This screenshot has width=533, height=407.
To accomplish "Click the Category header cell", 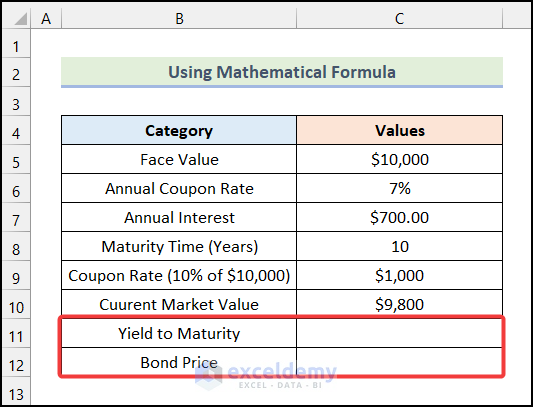I will (x=179, y=130).
